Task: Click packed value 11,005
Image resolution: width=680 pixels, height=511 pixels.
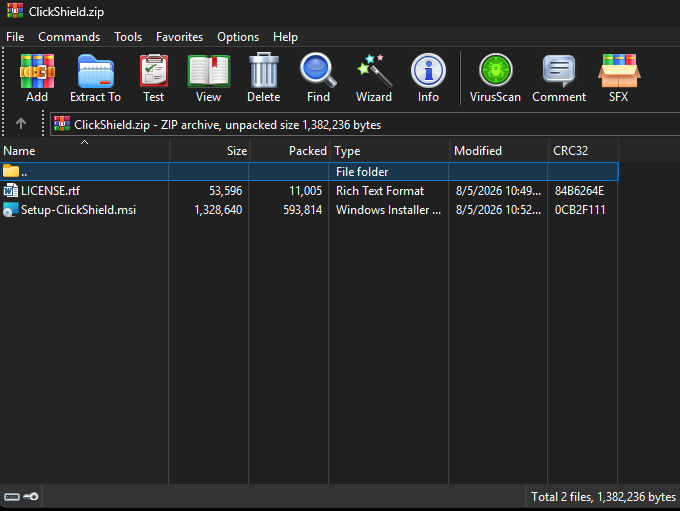Action: coord(305,191)
